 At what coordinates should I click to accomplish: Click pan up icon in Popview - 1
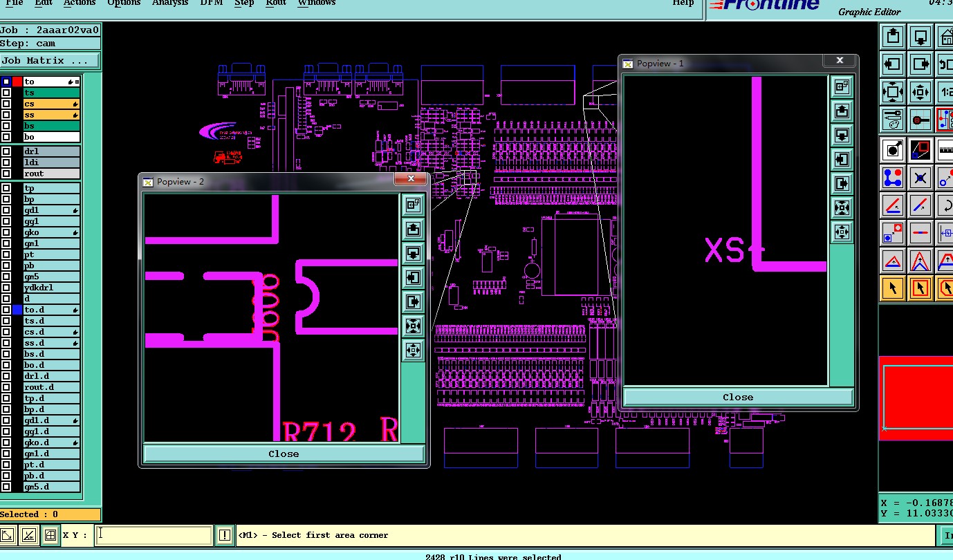842,111
